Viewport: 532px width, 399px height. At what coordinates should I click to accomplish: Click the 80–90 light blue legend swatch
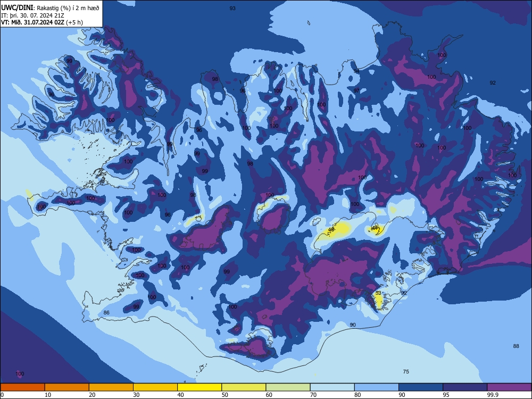(x=377, y=387)
